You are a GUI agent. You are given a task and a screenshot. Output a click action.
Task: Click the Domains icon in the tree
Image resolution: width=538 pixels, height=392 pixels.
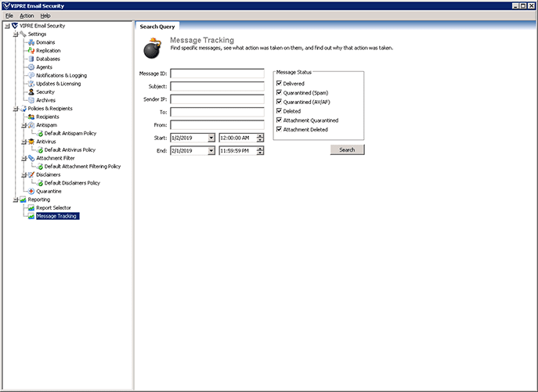tap(31, 42)
